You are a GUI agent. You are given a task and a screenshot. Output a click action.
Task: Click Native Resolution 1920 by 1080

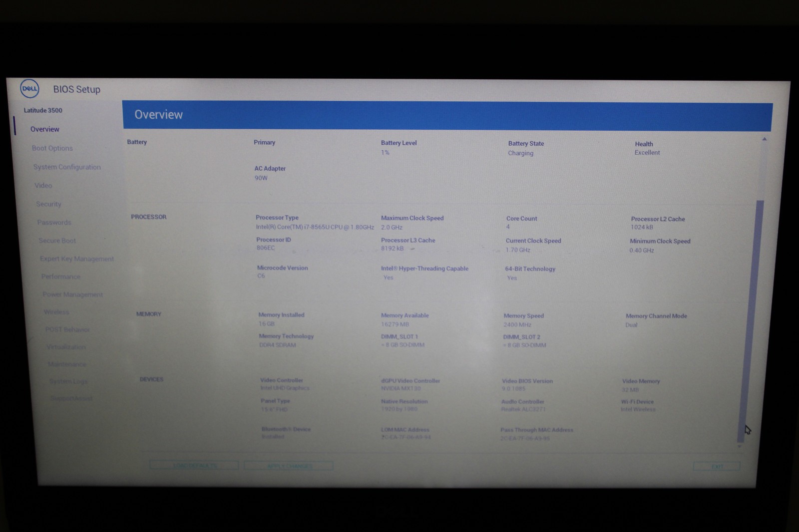[x=399, y=409]
